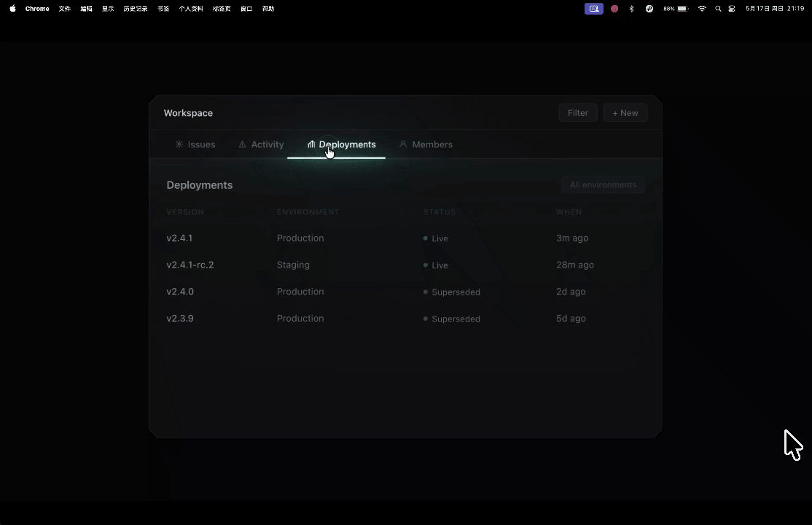Click the Activity tab triangle icon
Viewport: 812px width, 525px height.
242,144
